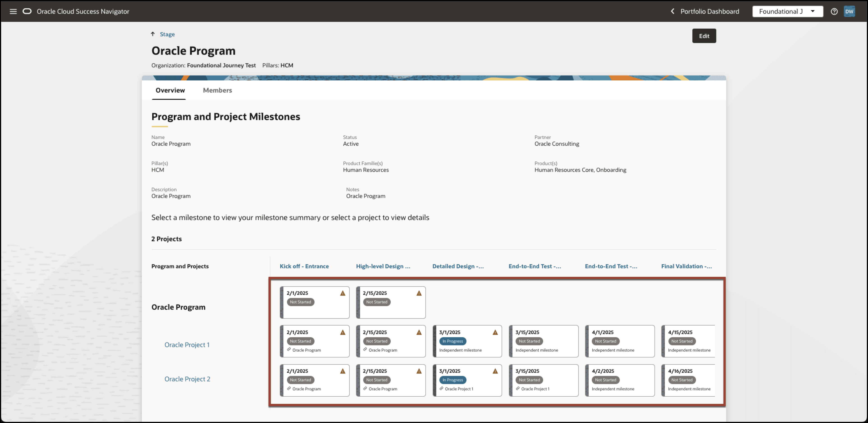Open the DW user avatar menu
The width and height of the screenshot is (868, 423).
tap(849, 11)
